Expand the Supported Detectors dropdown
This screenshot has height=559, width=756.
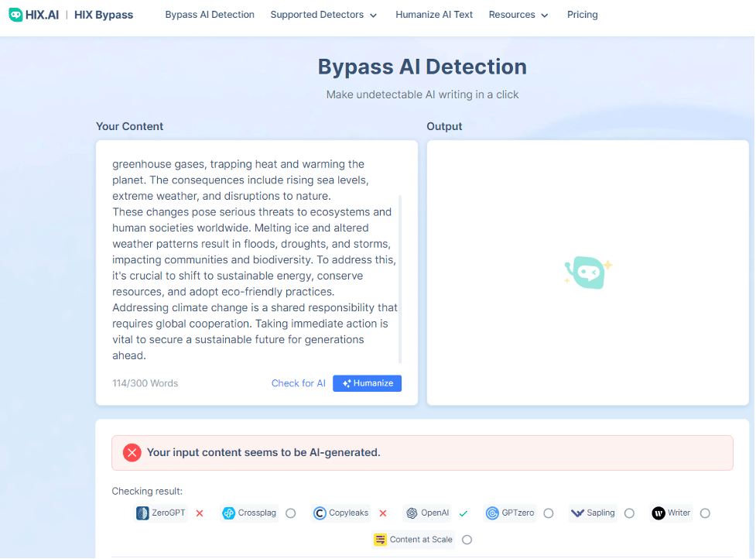323,14
